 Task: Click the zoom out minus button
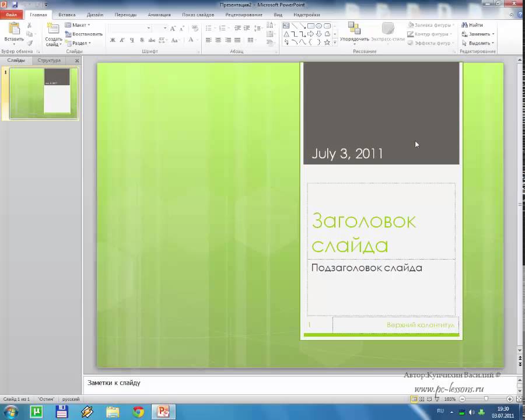pyautogui.click(x=463, y=399)
